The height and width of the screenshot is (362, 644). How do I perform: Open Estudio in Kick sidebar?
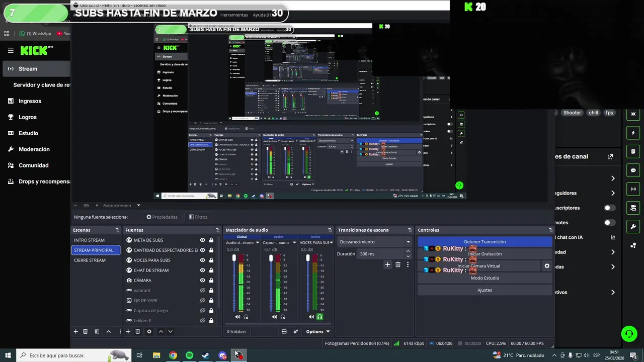coord(28,133)
